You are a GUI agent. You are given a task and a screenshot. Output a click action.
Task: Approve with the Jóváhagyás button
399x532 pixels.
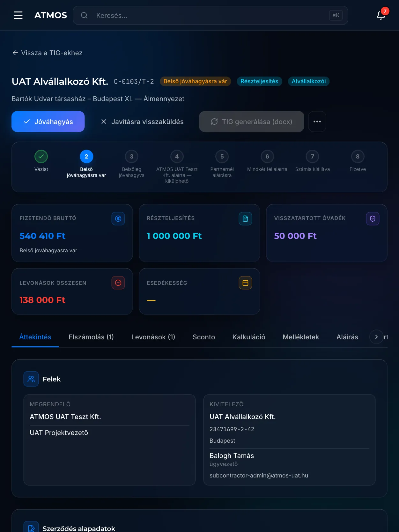point(48,122)
